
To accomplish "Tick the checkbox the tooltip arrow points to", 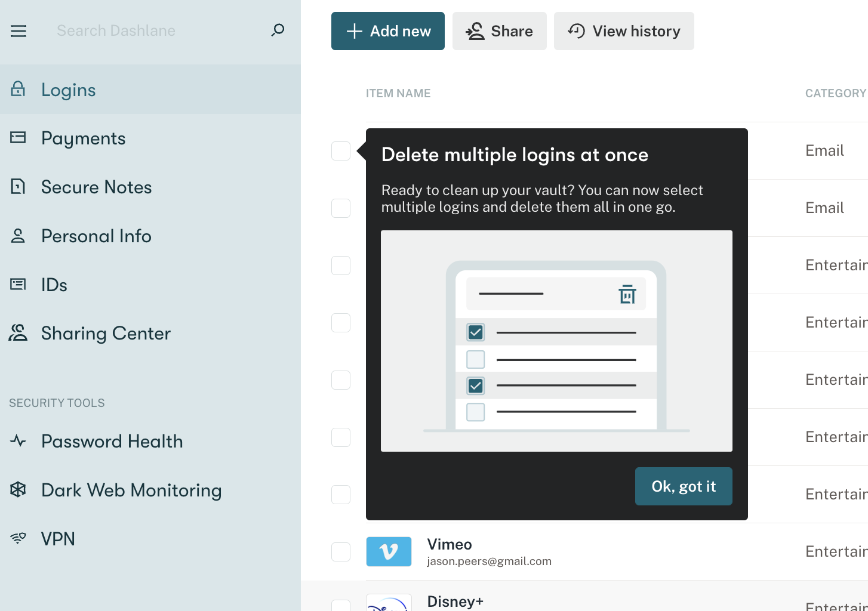I will click(341, 151).
